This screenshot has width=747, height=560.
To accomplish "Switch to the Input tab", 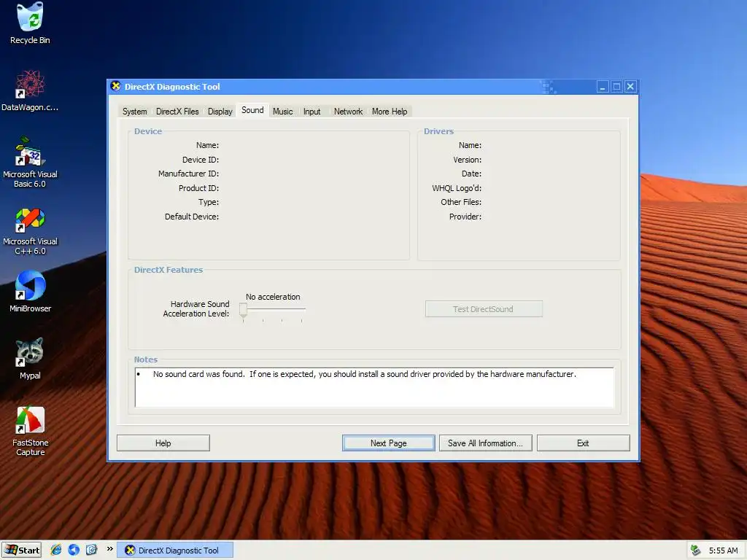I will coord(312,112).
